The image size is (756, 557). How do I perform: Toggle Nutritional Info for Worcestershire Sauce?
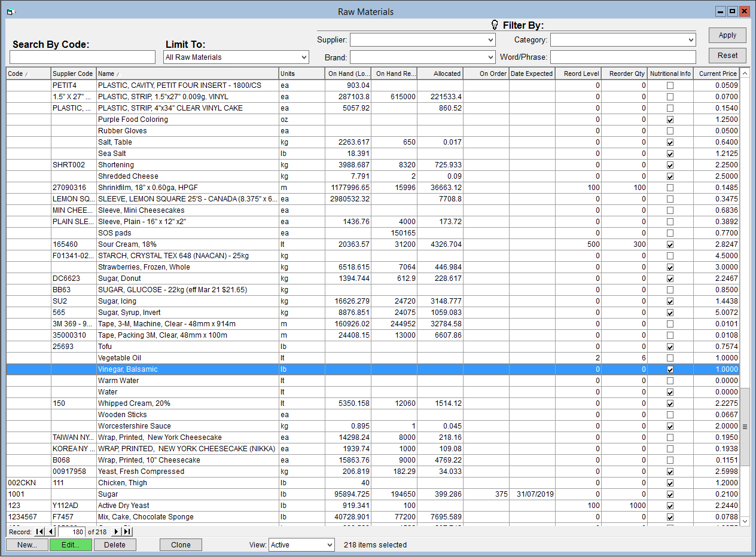(x=670, y=426)
